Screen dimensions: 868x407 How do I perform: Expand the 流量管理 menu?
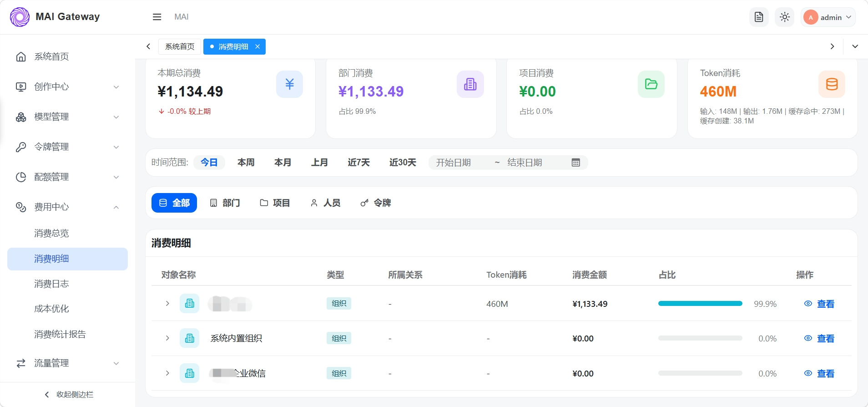[x=67, y=363]
